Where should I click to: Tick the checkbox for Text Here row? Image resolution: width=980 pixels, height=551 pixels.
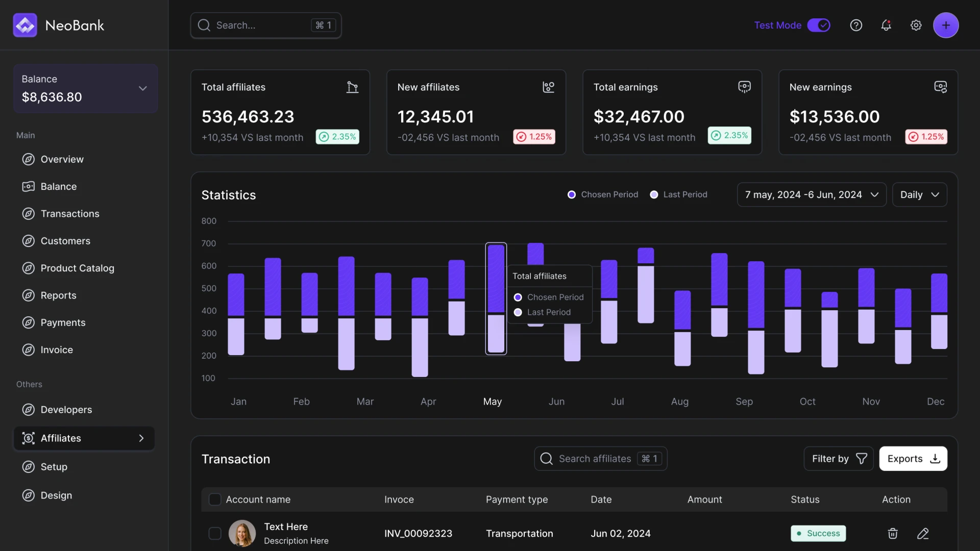coord(215,533)
